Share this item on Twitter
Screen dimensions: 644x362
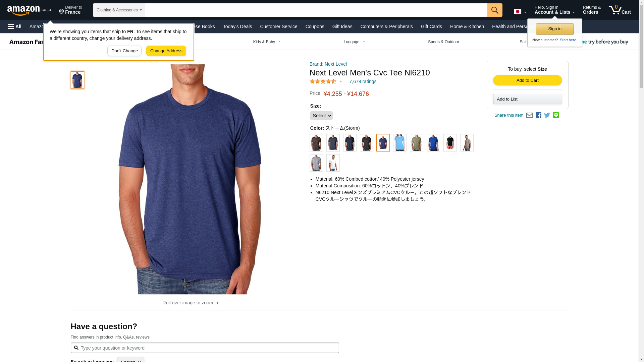547,115
